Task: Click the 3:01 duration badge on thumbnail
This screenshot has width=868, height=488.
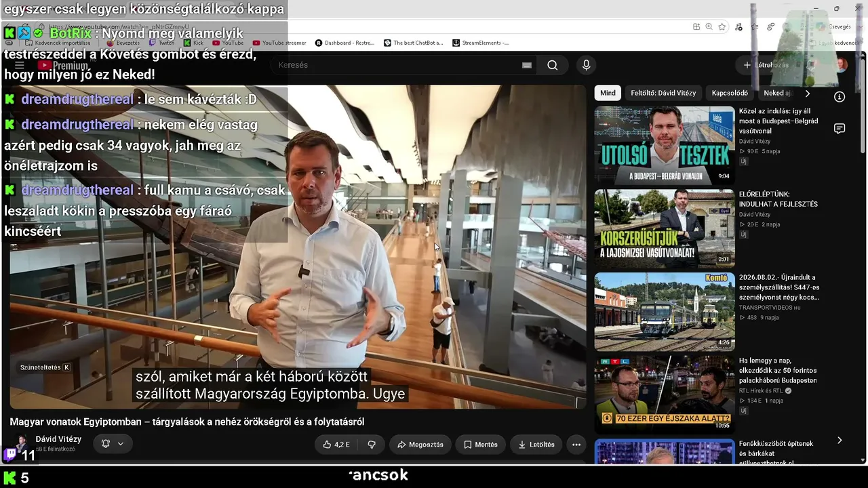Action: pyautogui.click(x=724, y=260)
